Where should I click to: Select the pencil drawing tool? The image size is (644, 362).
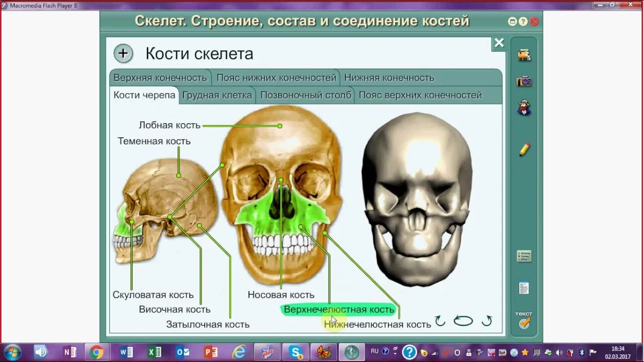[x=524, y=149]
